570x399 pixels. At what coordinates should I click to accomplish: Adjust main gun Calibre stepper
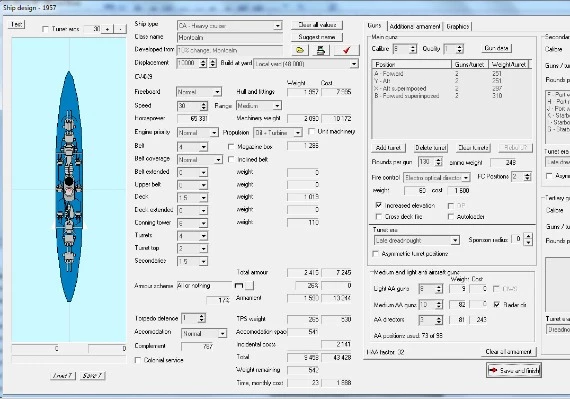point(413,49)
